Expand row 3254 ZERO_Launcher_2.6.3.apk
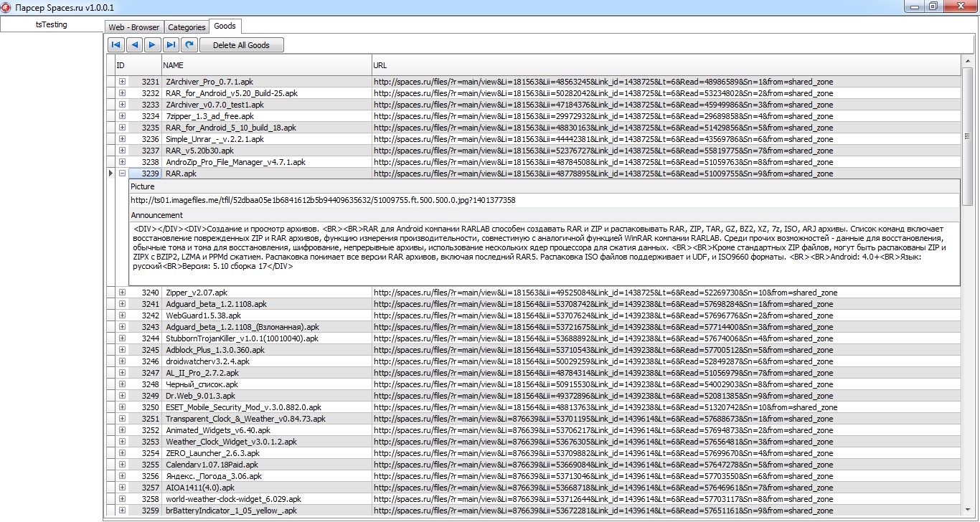980x522 pixels. tap(122, 453)
